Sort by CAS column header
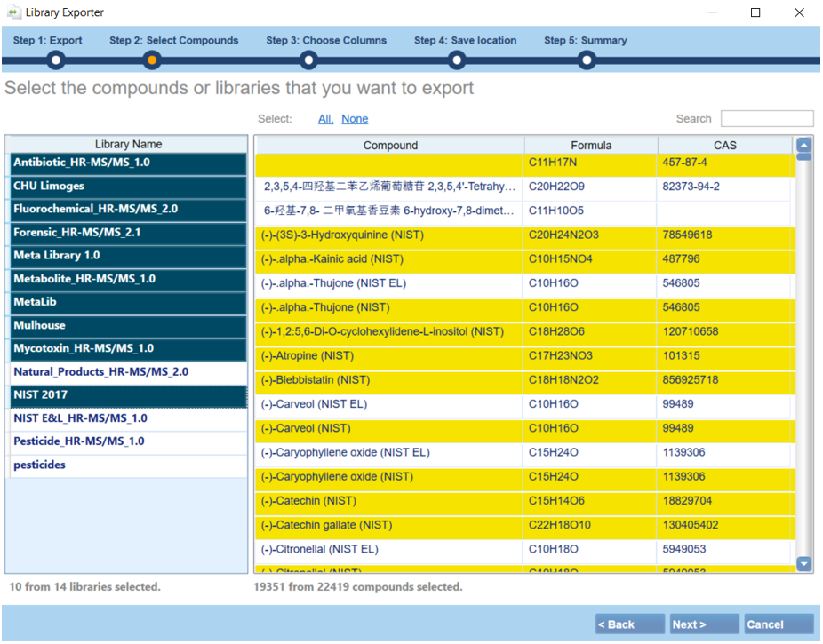This screenshot has width=823, height=644. point(725,146)
